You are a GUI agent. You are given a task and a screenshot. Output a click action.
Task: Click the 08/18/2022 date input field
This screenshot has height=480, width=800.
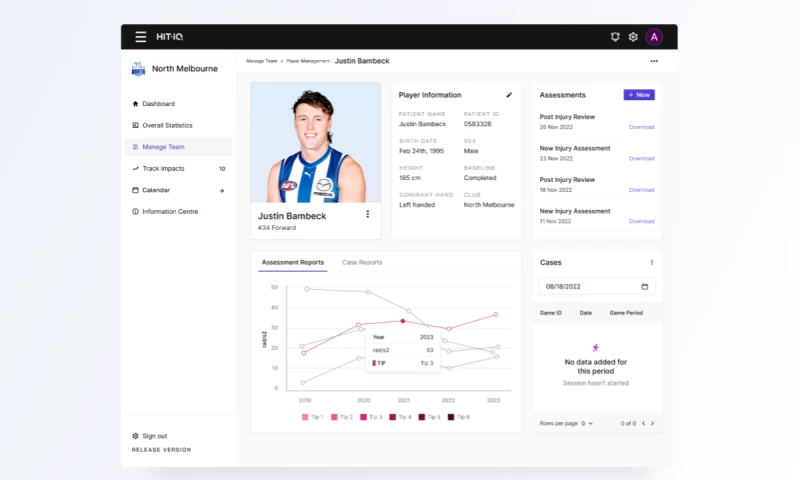pyautogui.click(x=590, y=286)
